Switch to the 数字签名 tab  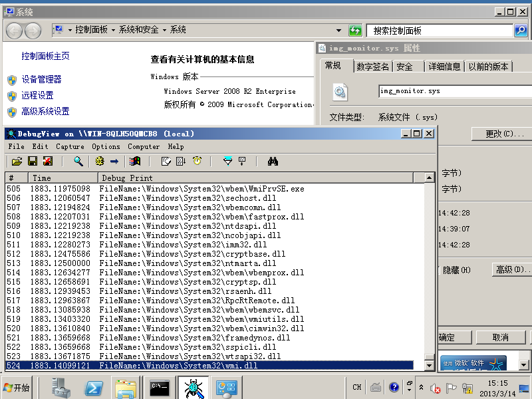pos(373,66)
